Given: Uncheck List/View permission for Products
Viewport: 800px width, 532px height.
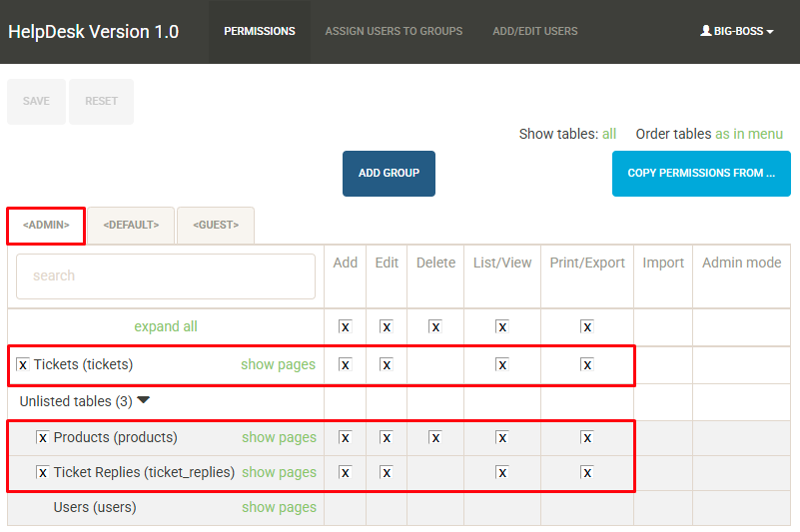Looking at the screenshot, I should [x=502, y=438].
